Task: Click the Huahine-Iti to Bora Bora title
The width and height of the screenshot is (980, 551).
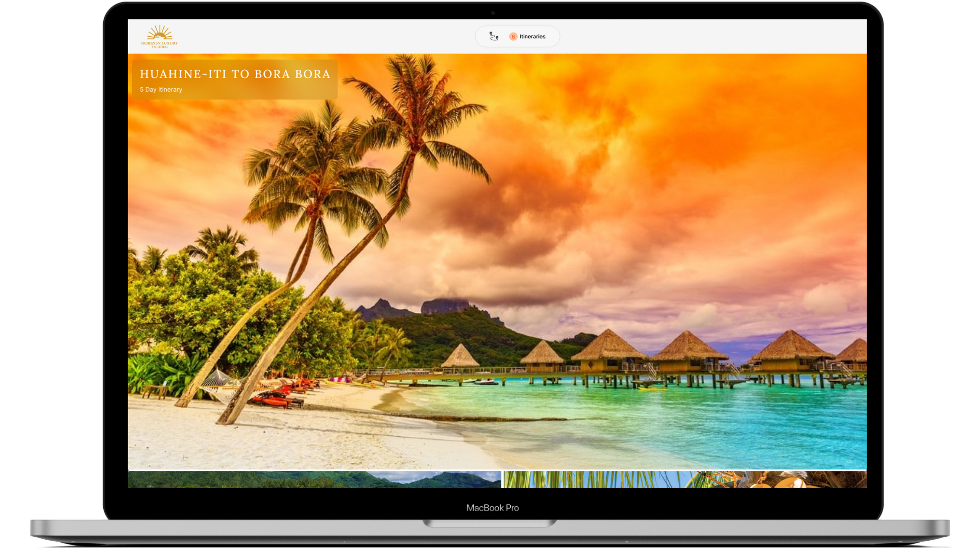Action: (x=235, y=74)
